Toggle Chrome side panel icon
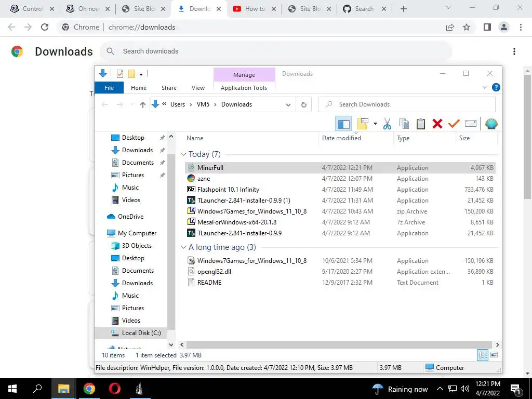 click(487, 27)
